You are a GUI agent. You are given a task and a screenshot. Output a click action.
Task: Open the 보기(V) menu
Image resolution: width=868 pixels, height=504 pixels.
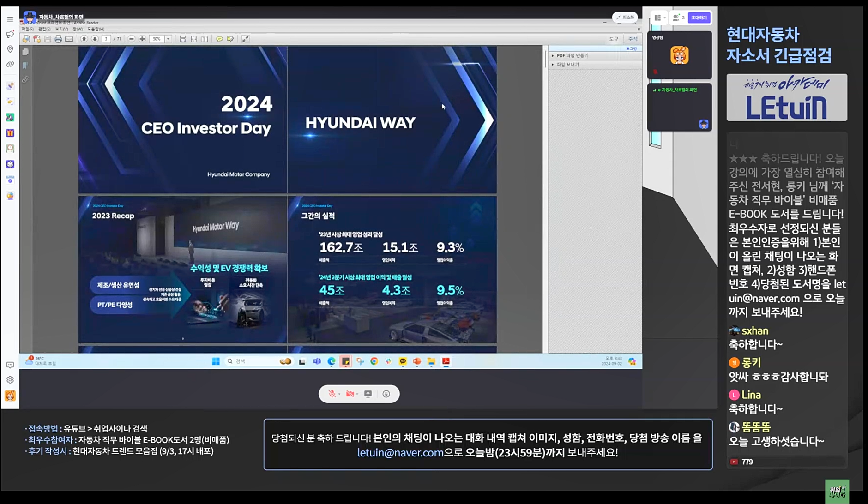[x=61, y=29]
